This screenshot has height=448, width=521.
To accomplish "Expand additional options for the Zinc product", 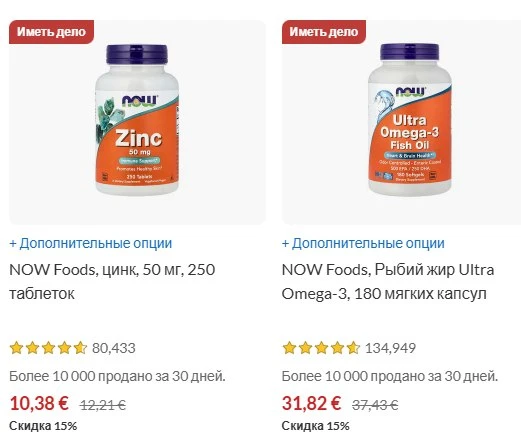I will pos(91,243).
